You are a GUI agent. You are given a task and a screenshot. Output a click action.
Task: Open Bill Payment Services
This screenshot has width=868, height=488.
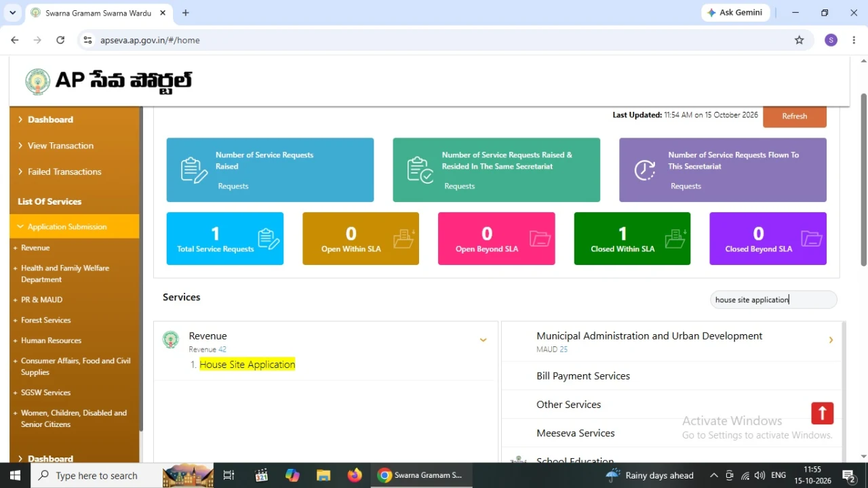pyautogui.click(x=583, y=376)
